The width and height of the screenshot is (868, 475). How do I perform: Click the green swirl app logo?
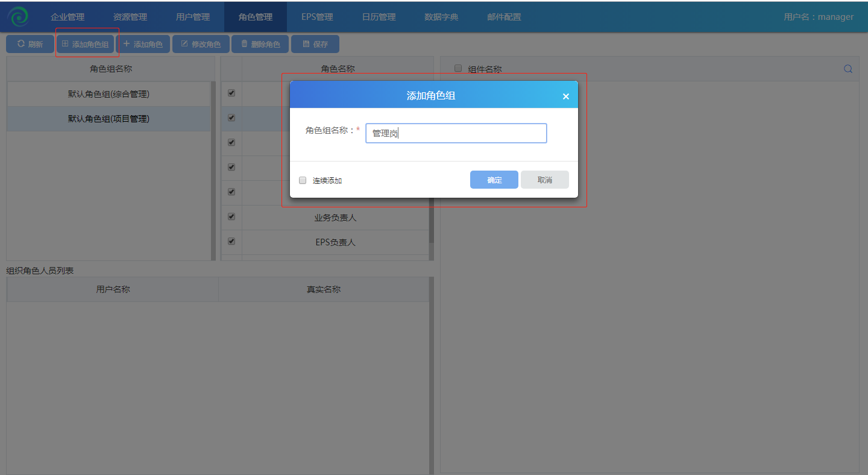pyautogui.click(x=18, y=17)
